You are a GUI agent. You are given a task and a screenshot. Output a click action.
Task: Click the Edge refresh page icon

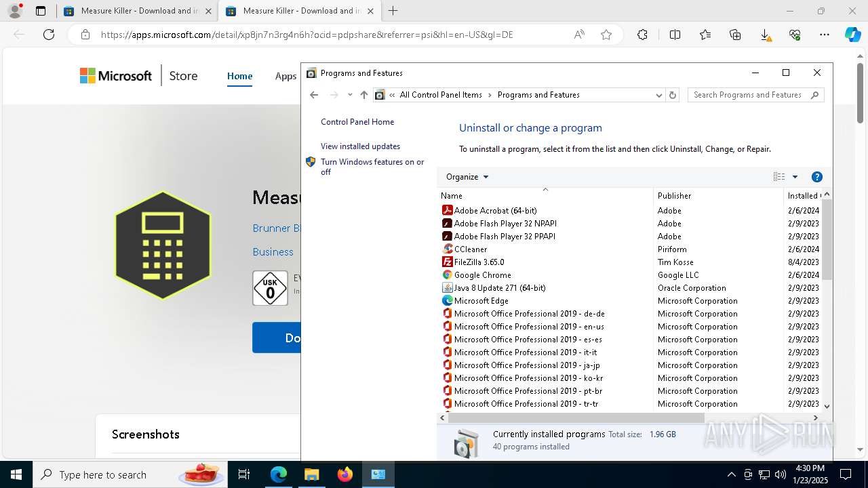(49, 35)
